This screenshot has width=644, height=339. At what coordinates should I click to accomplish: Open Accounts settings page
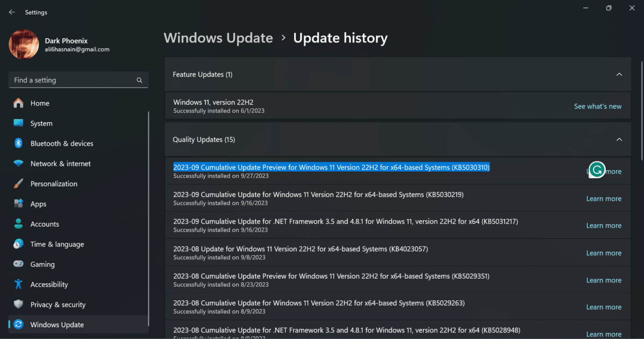45,224
